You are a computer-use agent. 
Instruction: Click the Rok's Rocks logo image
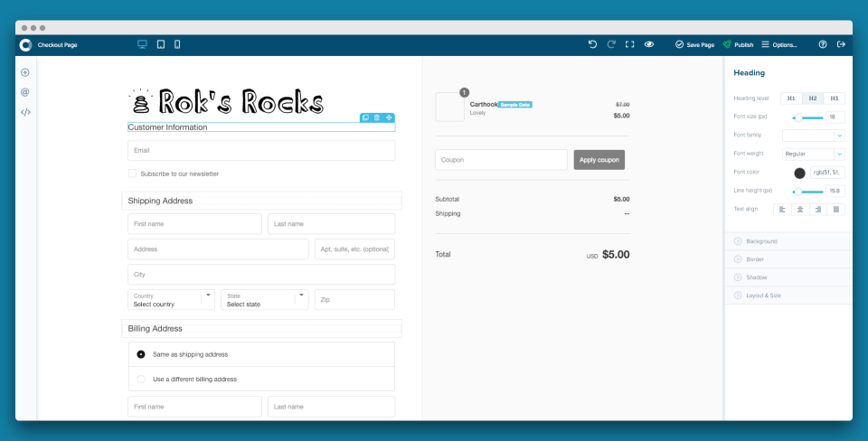pyautogui.click(x=226, y=101)
